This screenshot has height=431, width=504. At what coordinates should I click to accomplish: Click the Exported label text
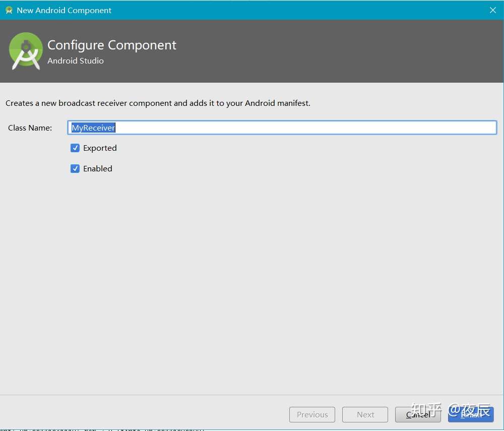click(100, 148)
